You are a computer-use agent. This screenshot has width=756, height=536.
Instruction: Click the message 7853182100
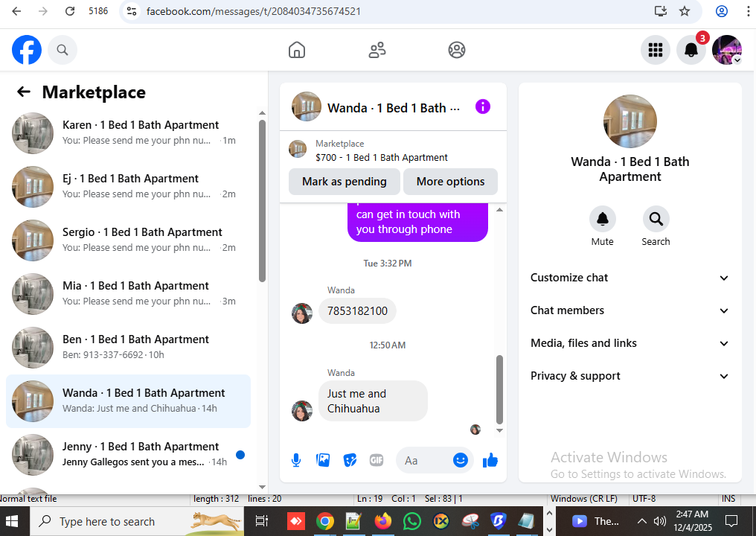357,310
